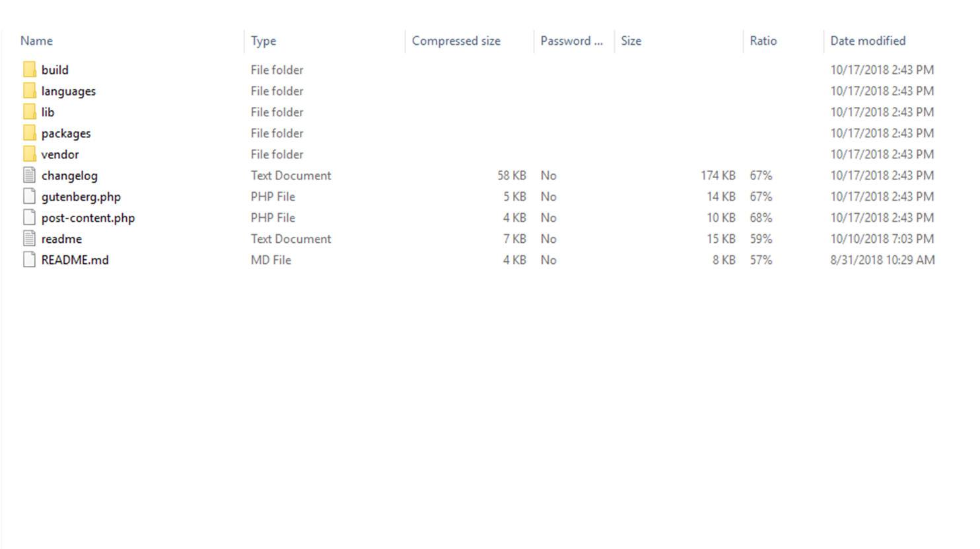This screenshot has width=980, height=549.
Task: Sort by Compressed size column
Action: 456,41
